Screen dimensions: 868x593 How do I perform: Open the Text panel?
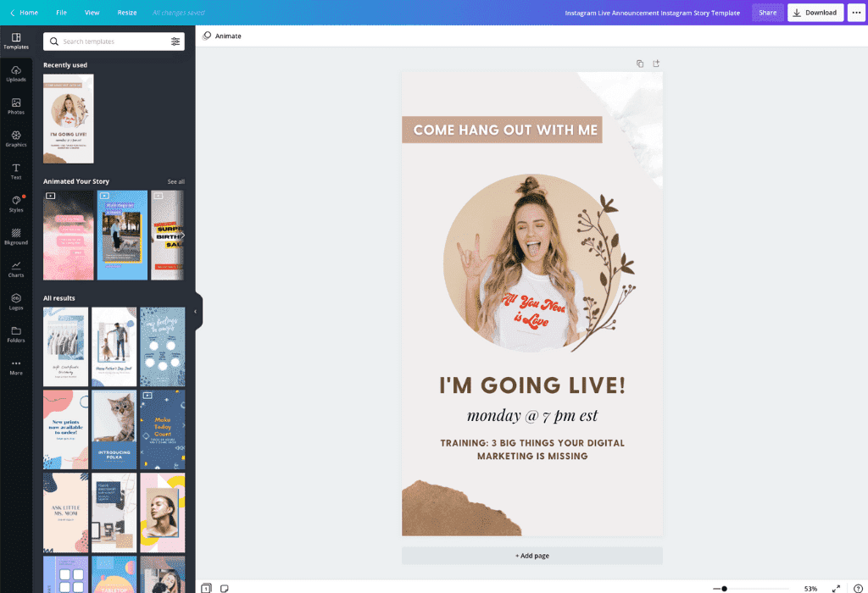pos(16,171)
